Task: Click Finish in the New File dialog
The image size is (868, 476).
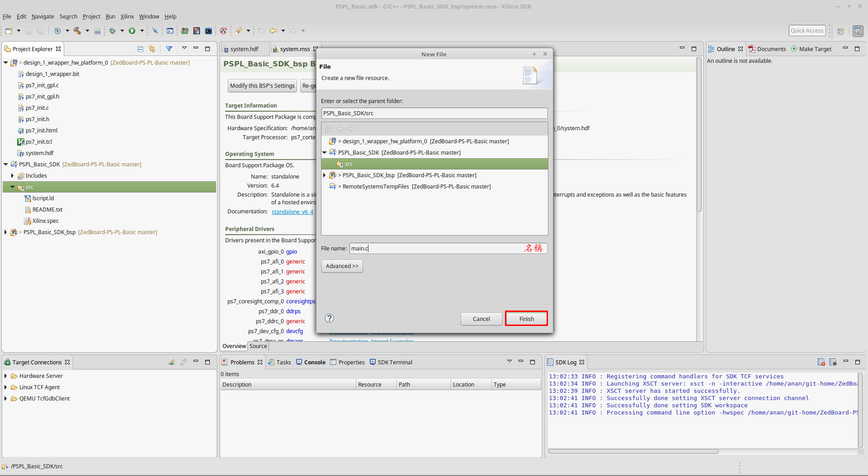Action: pos(527,319)
